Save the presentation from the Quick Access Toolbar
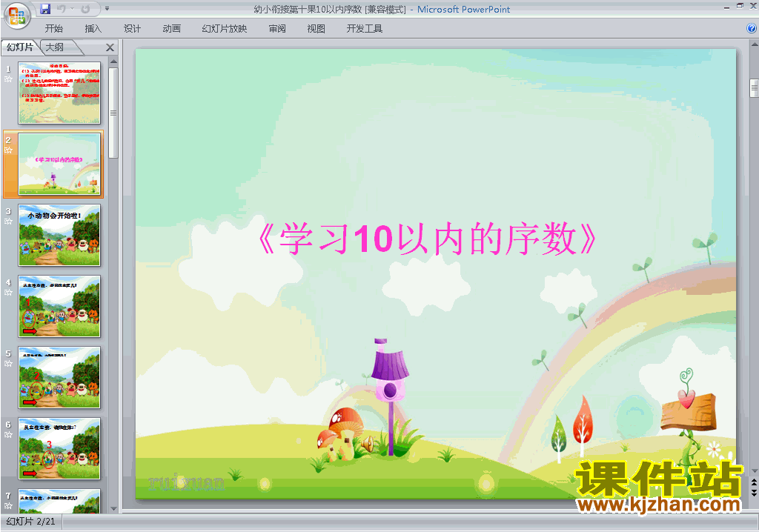 coord(45,9)
